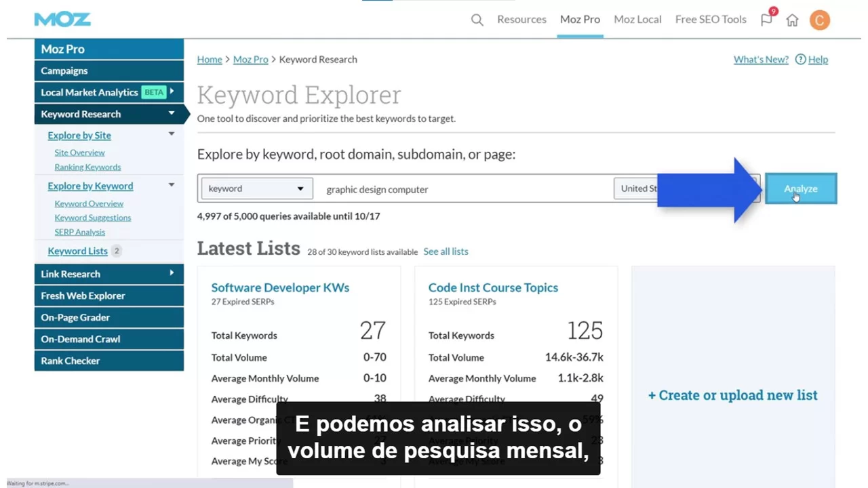Click the Help question mark icon
Viewport: 868px width, 488px height.
800,60
